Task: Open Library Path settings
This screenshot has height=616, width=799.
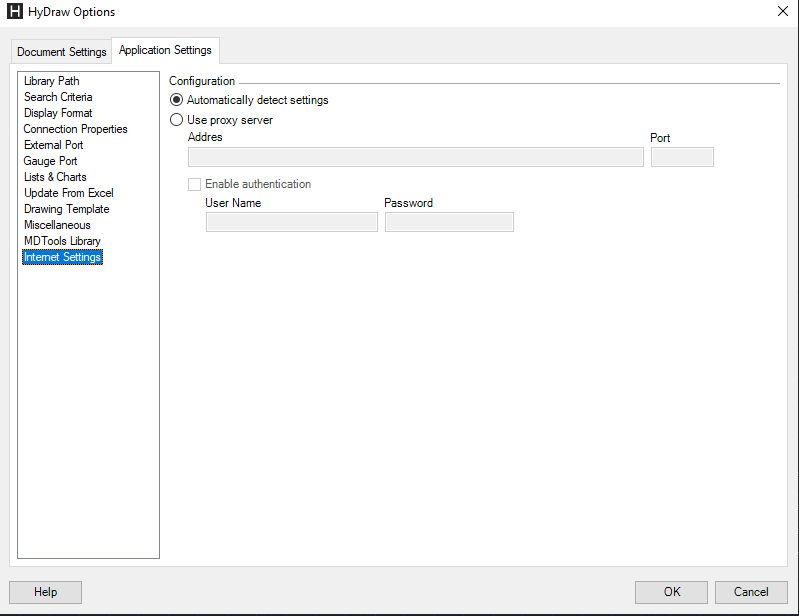Action: pyautogui.click(x=51, y=81)
